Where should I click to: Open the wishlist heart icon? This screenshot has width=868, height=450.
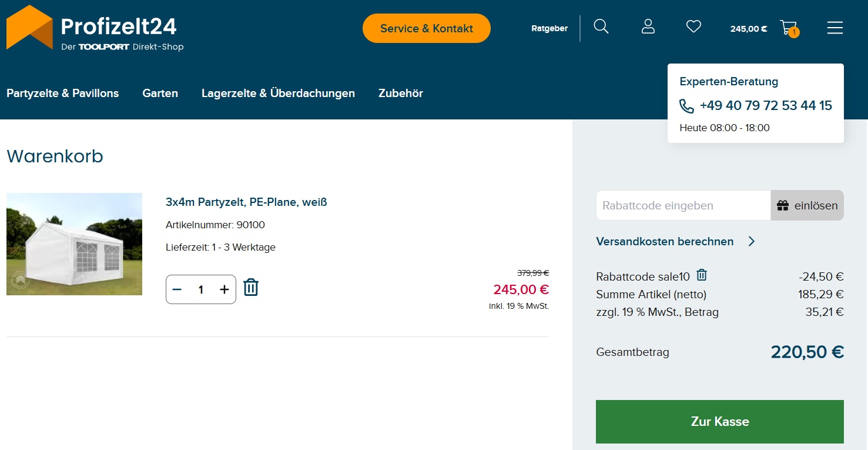pos(693,26)
